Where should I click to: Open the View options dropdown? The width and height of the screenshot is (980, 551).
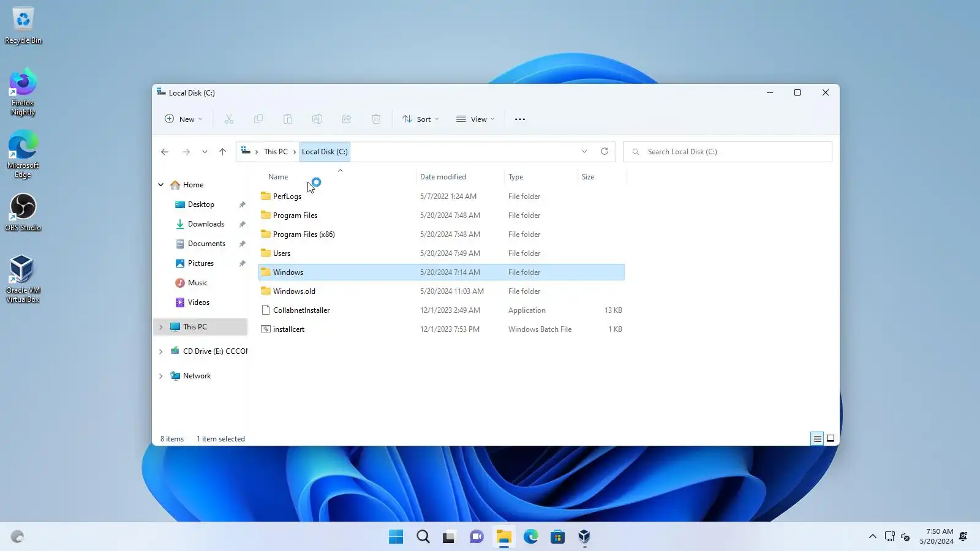click(476, 119)
